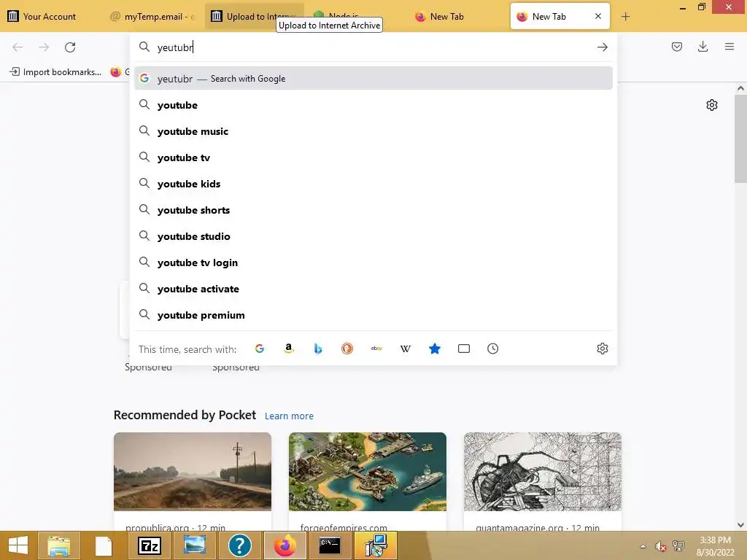
Task: Open New Tab page personalize gear
Action: tap(712, 105)
